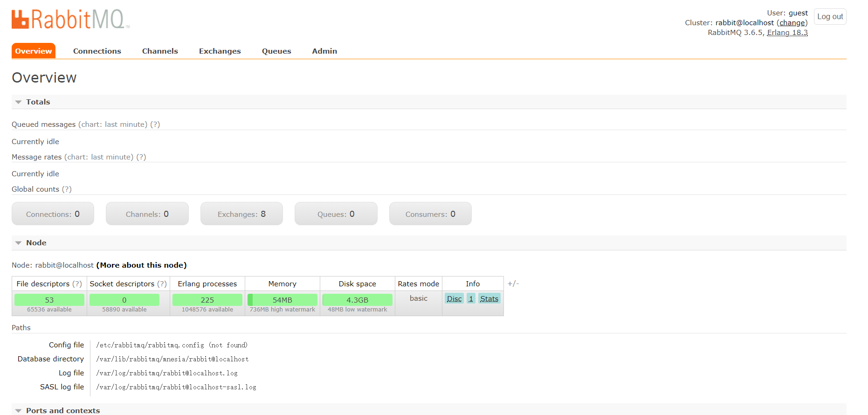The image size is (868, 415).
Task: Click the 'User: guest' text
Action: pos(787,13)
